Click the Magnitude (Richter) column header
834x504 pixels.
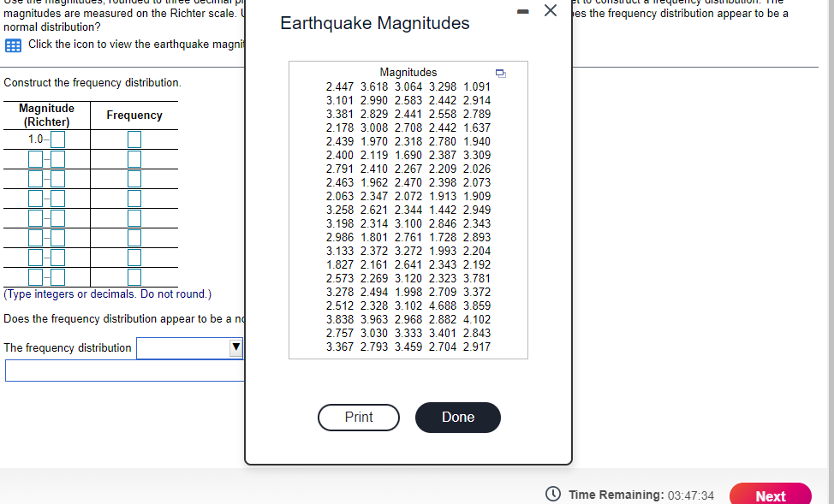click(x=45, y=115)
